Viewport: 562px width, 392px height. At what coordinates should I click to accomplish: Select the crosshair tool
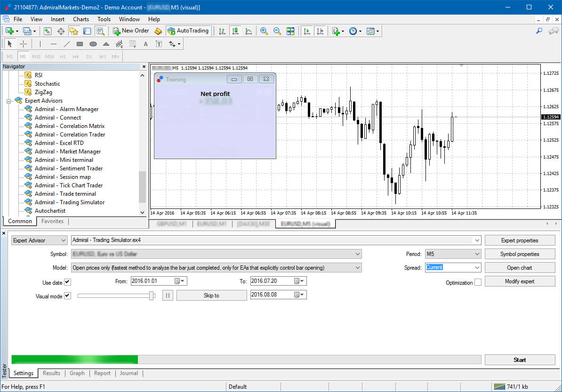(23, 44)
